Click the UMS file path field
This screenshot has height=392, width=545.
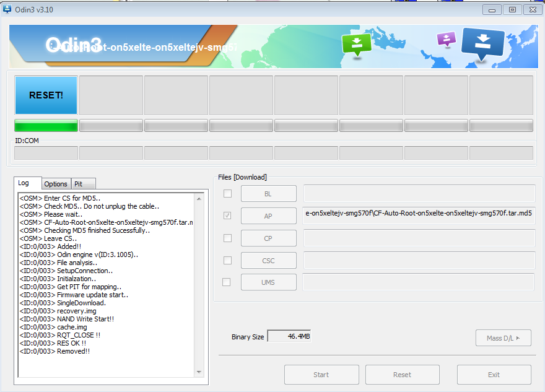pyautogui.click(x=419, y=282)
